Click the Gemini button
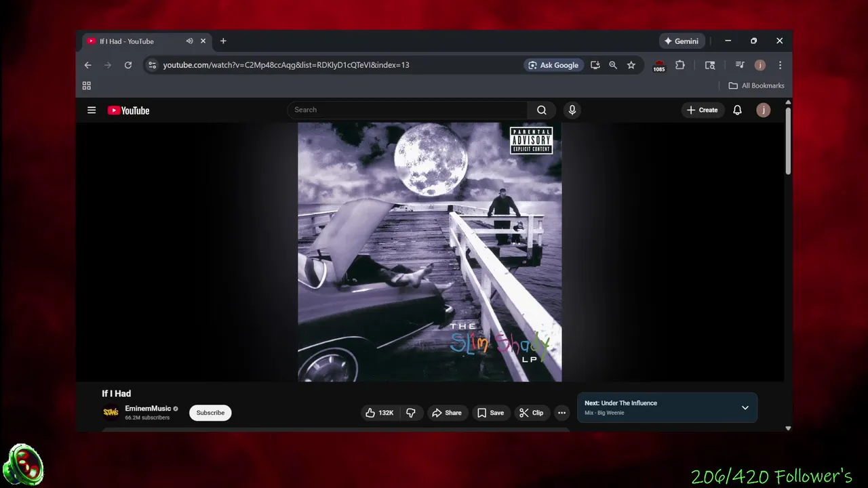The height and width of the screenshot is (488, 868). pos(682,41)
